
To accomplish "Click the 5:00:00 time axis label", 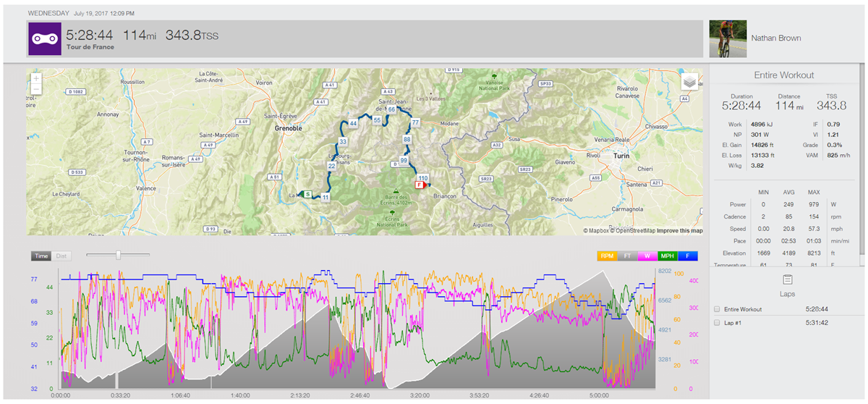I will pos(600,396).
